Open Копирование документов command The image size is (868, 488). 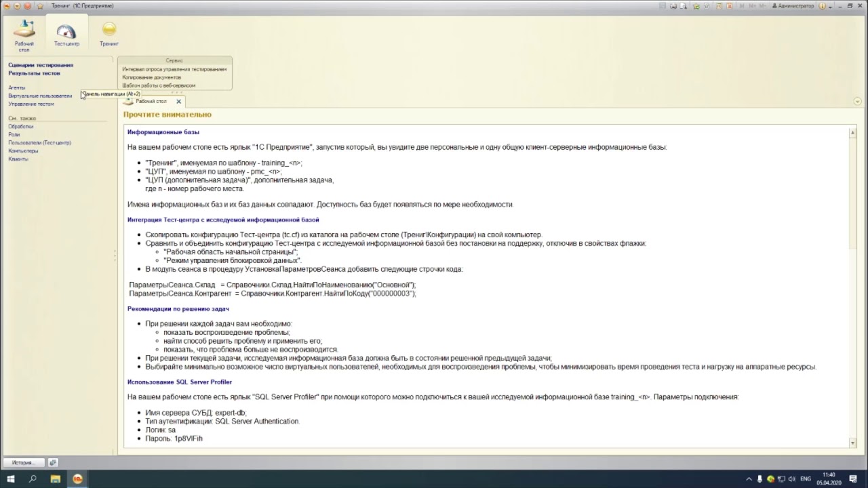pos(151,77)
